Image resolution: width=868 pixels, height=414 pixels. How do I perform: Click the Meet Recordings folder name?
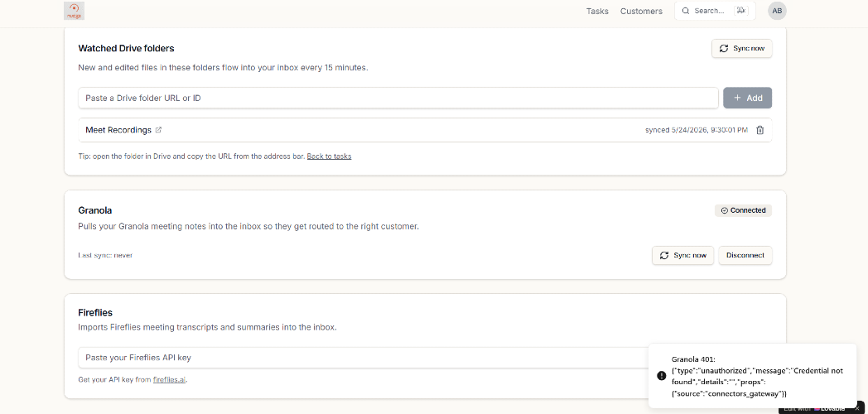tap(118, 130)
